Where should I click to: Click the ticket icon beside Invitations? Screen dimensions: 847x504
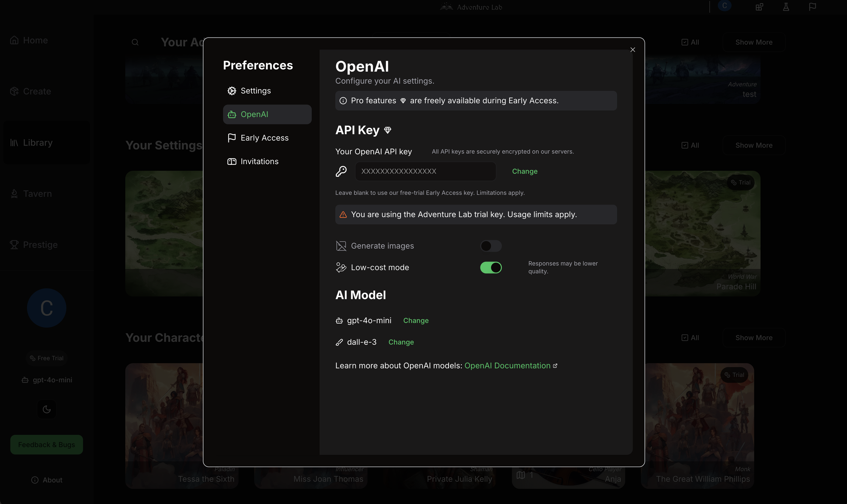click(232, 161)
